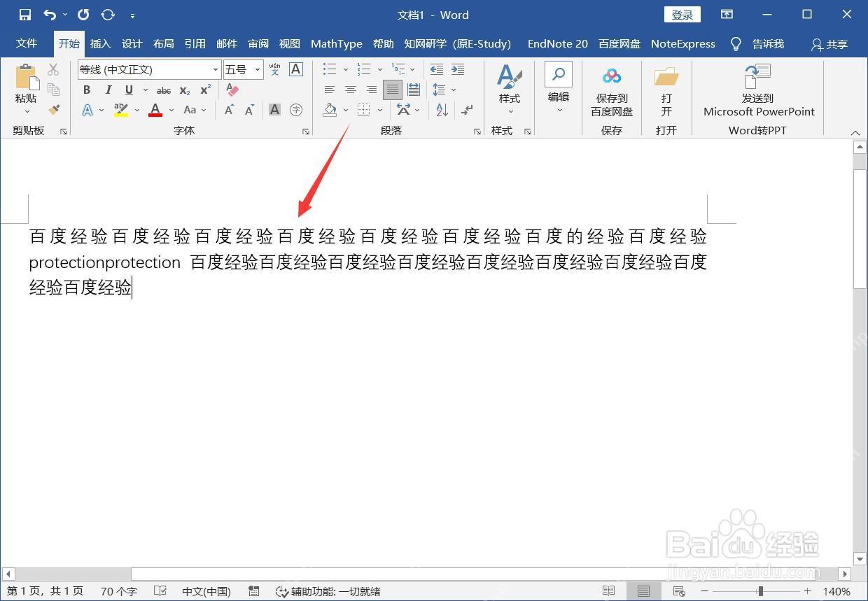Toggle Strikethrough abc formatting
The height and width of the screenshot is (601, 868).
(164, 90)
